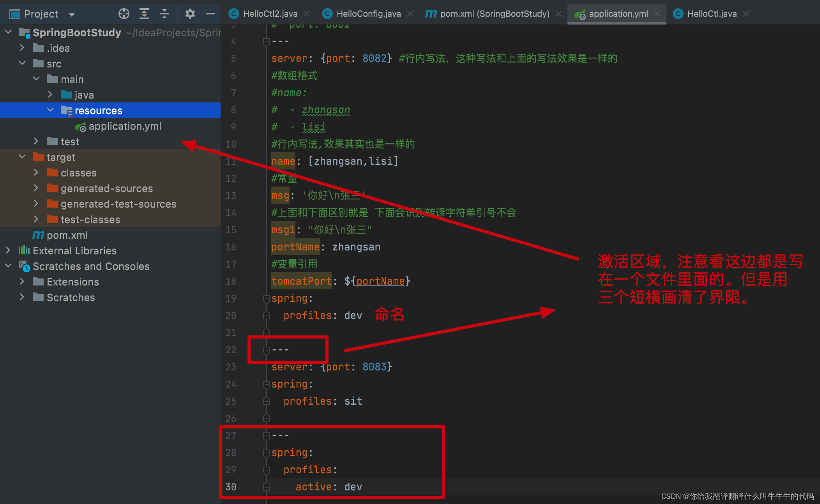820x504 pixels.
Task: Select pom.xml in the project tree
Action: click(67, 235)
